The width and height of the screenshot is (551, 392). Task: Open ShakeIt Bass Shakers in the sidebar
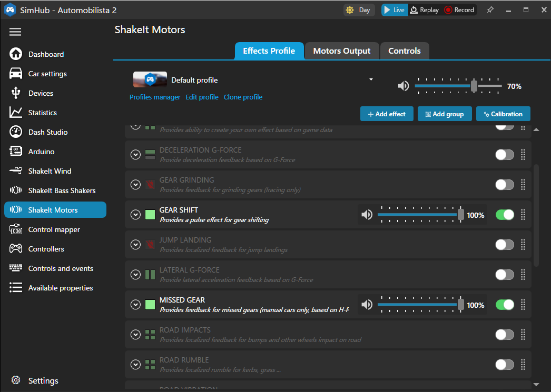[x=55, y=190]
